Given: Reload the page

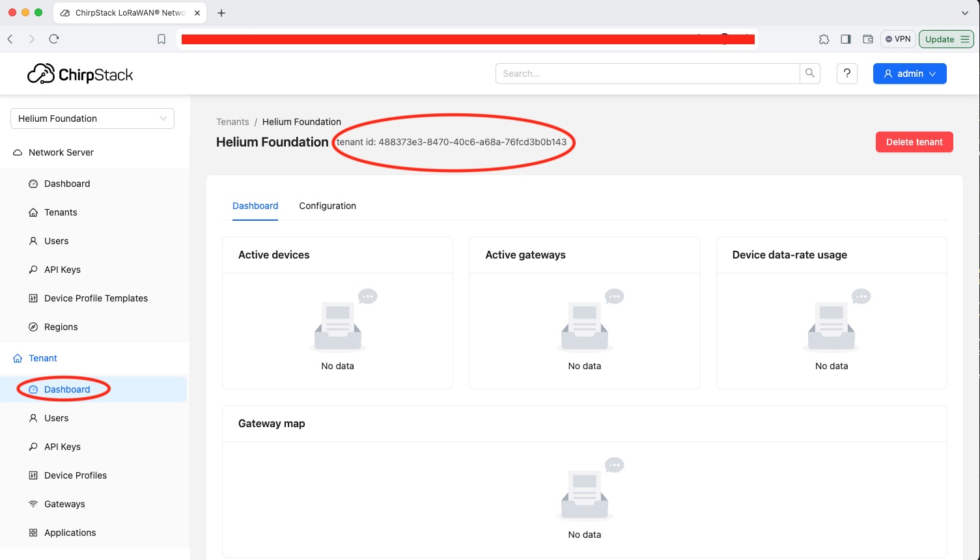Looking at the screenshot, I should click(54, 39).
